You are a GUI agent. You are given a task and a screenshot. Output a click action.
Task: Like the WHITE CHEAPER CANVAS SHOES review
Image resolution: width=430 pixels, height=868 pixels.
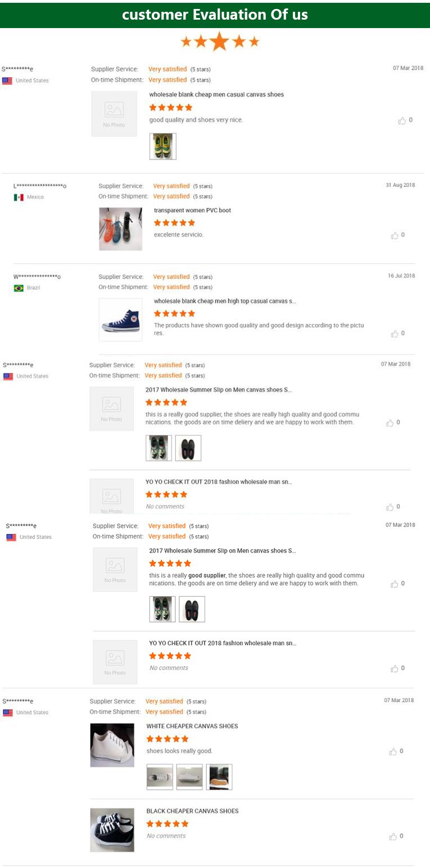tap(393, 752)
